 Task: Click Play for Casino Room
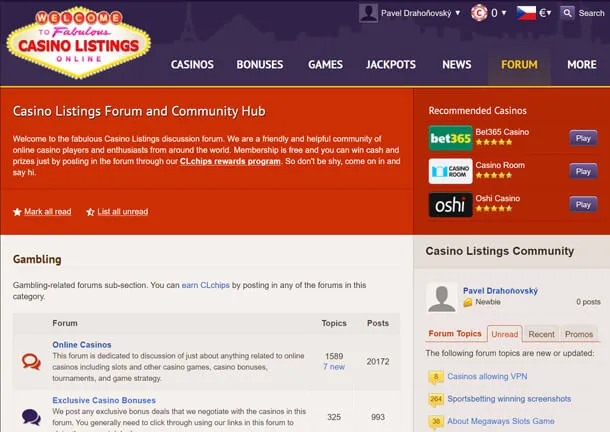coord(583,171)
